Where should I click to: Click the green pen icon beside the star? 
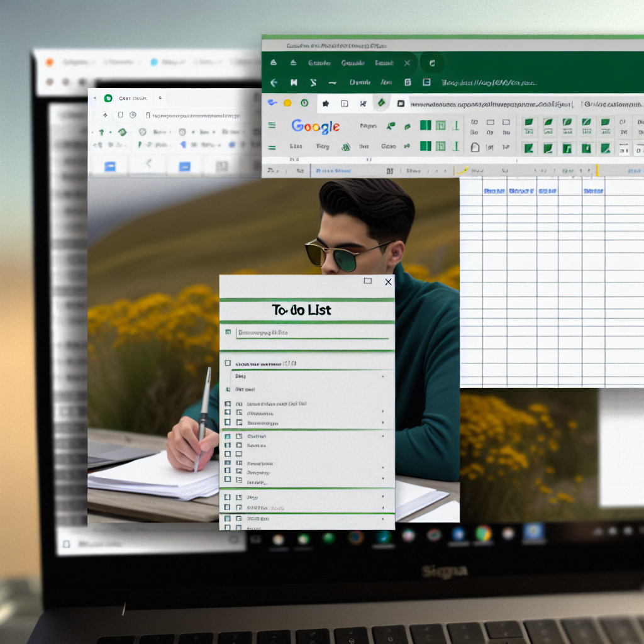pos(380,103)
